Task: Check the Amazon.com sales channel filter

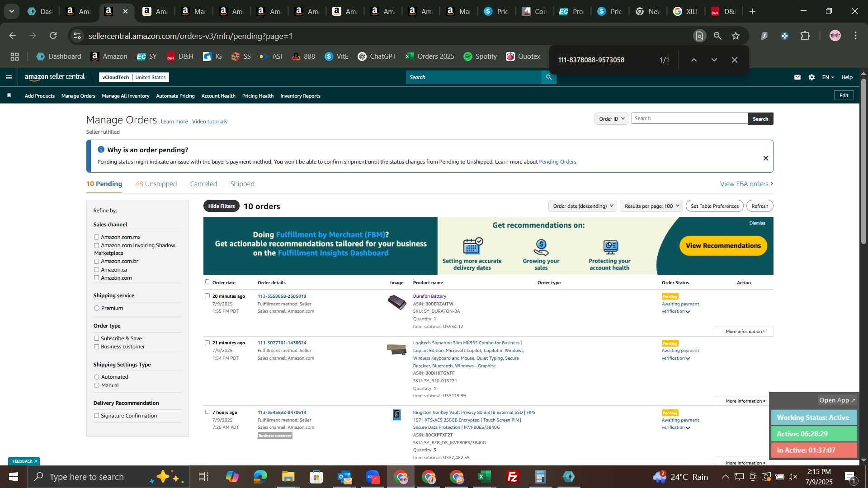Action: click(x=96, y=278)
